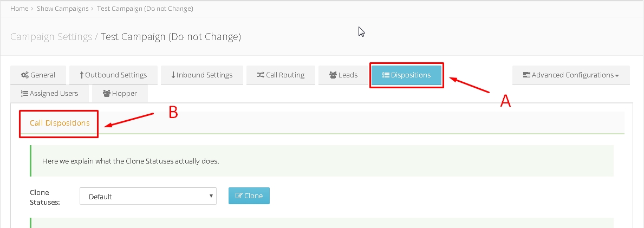Switch to the Outbound Settings tab
The height and width of the screenshot is (228, 644).
click(113, 75)
